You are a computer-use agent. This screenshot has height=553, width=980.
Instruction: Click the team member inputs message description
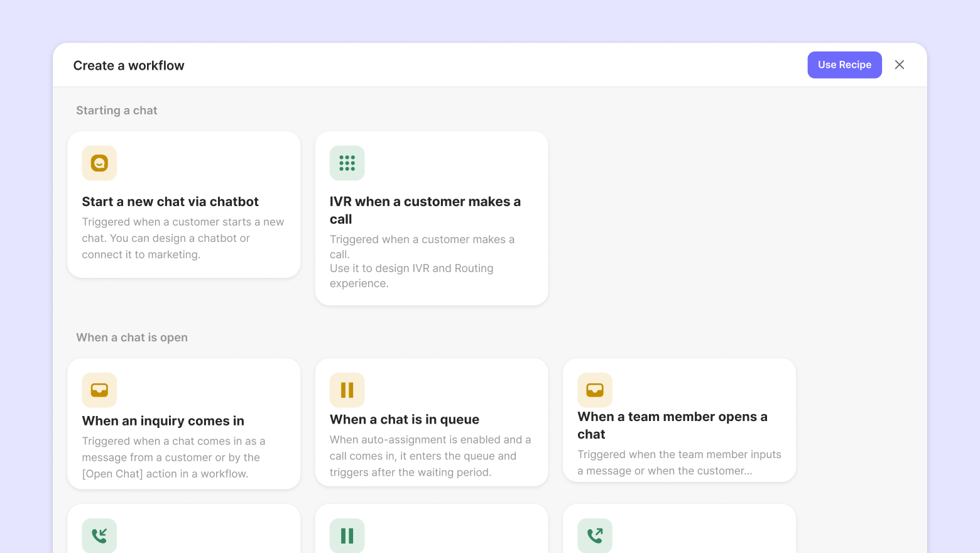pyautogui.click(x=679, y=463)
